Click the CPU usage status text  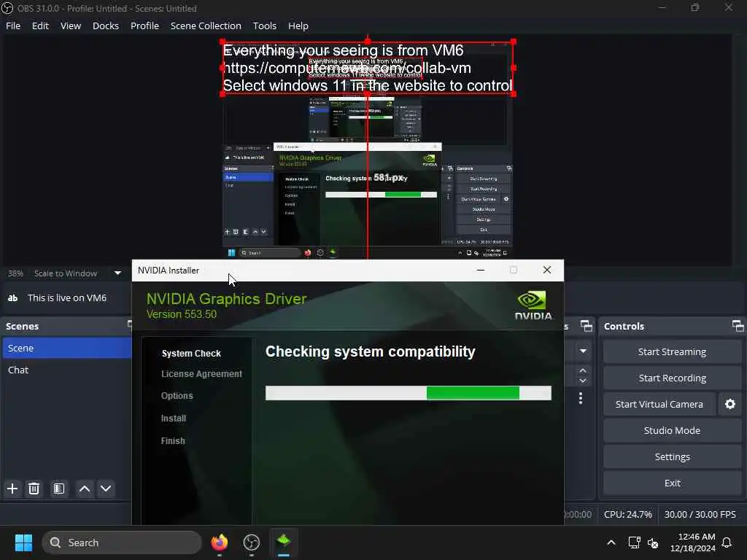point(627,514)
